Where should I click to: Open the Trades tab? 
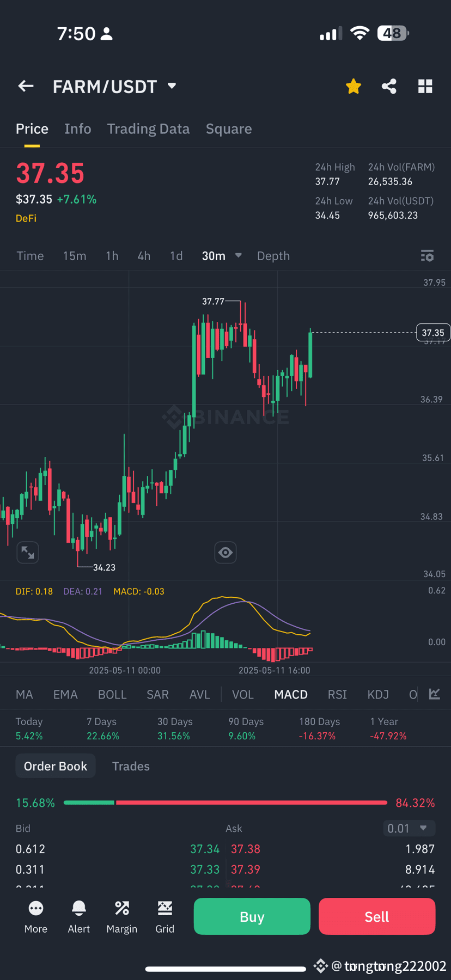[131, 766]
